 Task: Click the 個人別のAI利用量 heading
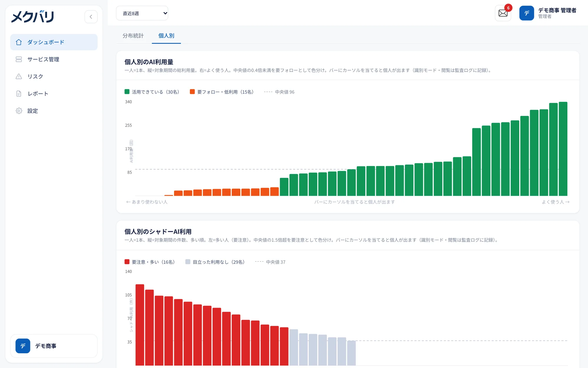(x=149, y=62)
